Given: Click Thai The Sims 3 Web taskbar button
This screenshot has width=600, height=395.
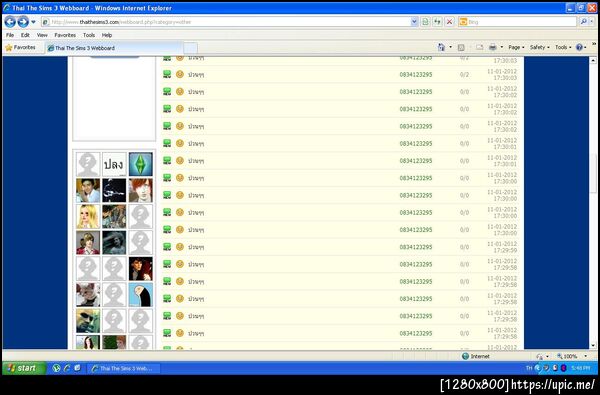Looking at the screenshot, I should 124,368.
